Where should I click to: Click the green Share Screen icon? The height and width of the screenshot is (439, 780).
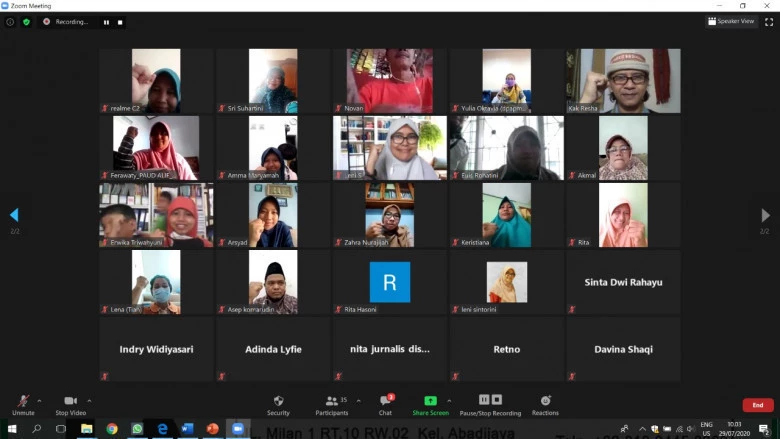click(430, 401)
